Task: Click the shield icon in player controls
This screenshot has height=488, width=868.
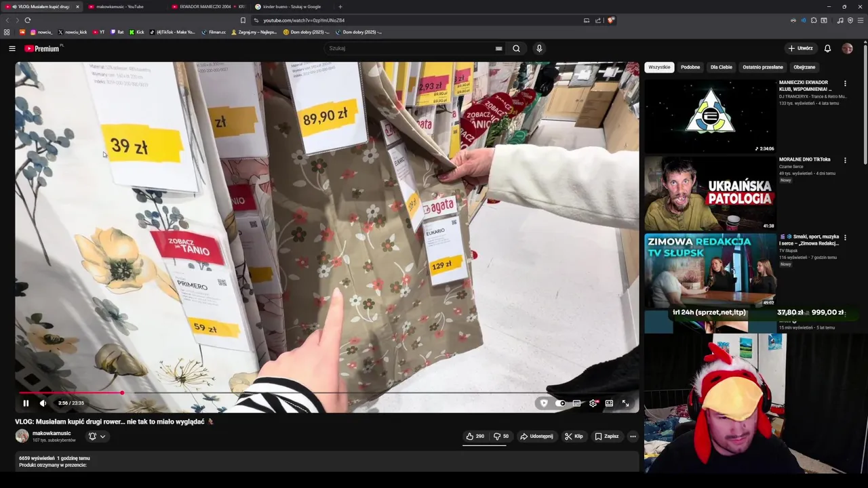Action: [x=543, y=403]
